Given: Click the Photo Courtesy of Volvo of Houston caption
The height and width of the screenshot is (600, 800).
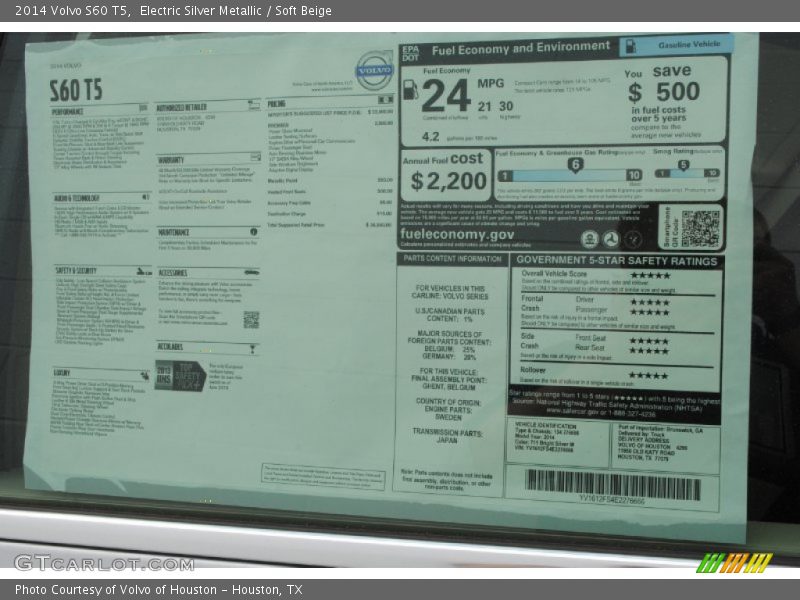Looking at the screenshot, I should tap(158, 590).
